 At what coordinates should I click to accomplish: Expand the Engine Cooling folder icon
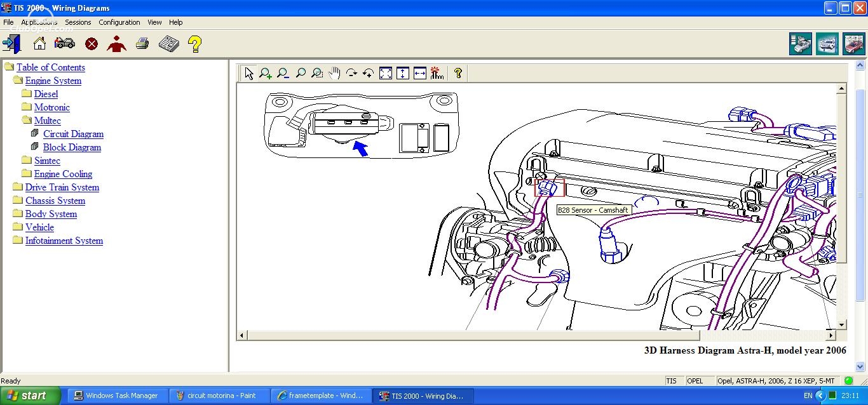click(27, 173)
